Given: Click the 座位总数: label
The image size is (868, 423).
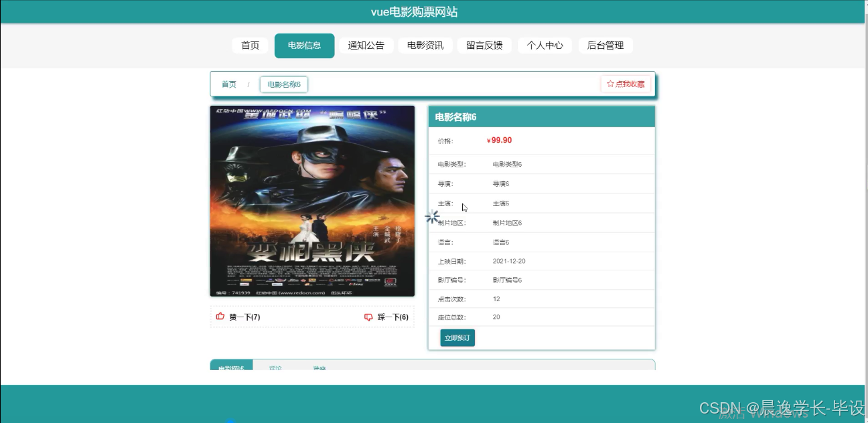Looking at the screenshot, I should (x=451, y=317).
